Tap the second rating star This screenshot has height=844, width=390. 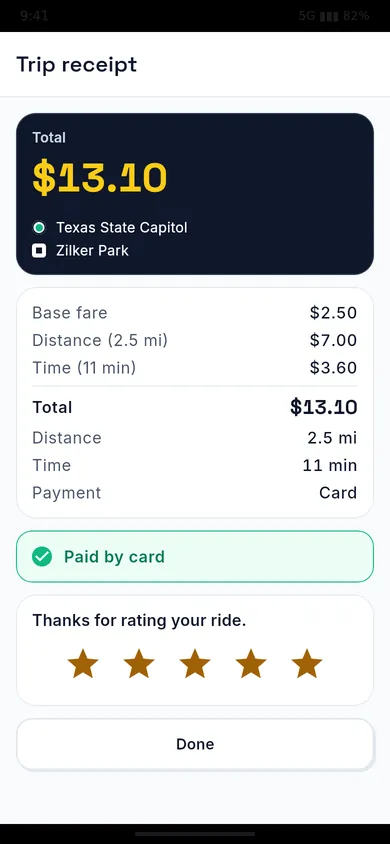pos(139,663)
